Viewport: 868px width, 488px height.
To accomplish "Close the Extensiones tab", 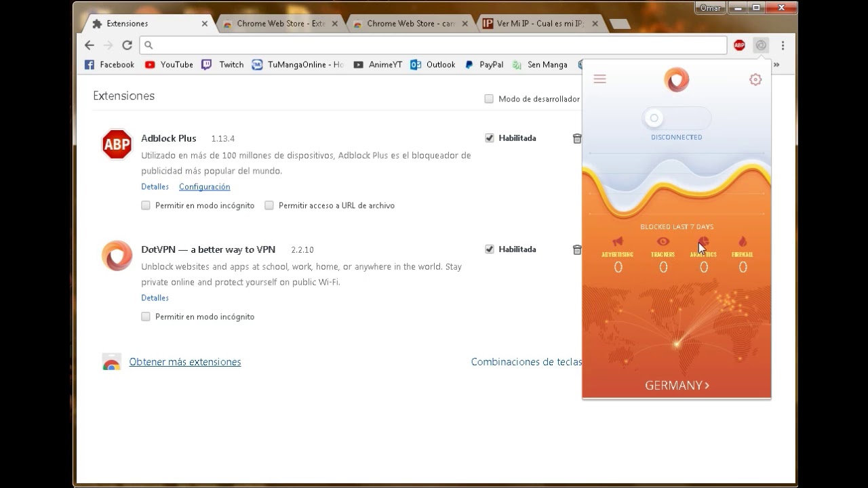I will click(x=205, y=24).
